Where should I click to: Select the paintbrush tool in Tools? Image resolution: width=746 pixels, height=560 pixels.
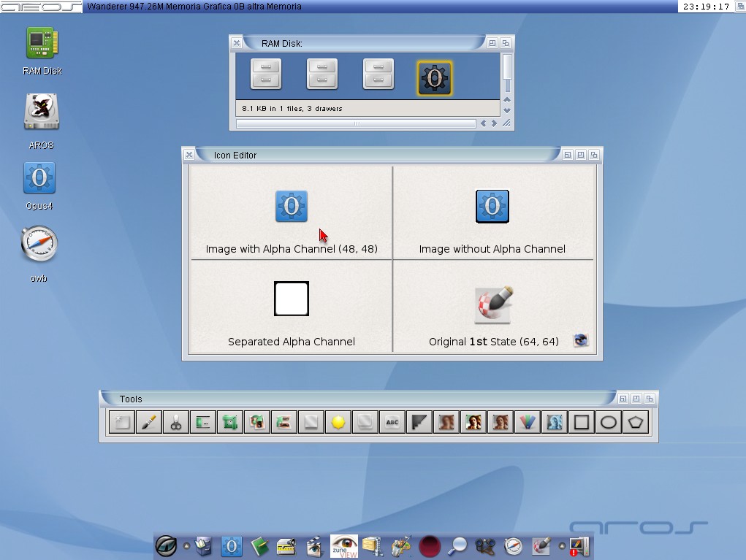pos(149,422)
